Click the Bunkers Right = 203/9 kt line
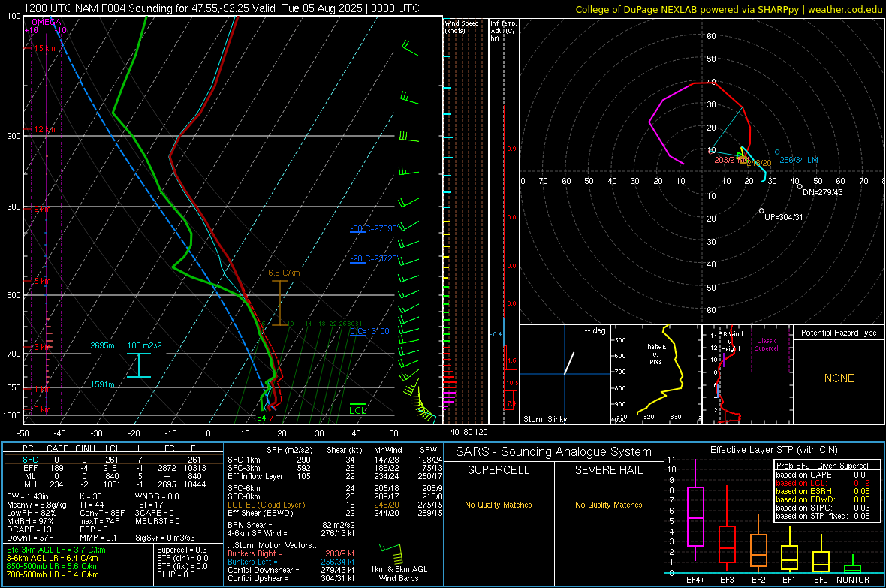 [291, 553]
